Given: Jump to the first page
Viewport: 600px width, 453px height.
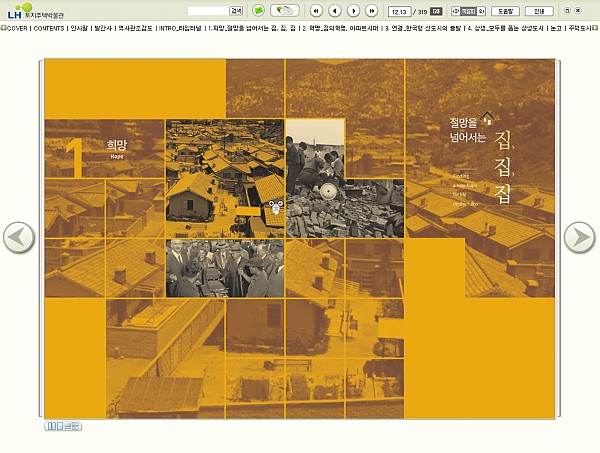Looking at the screenshot, I should point(316,11).
